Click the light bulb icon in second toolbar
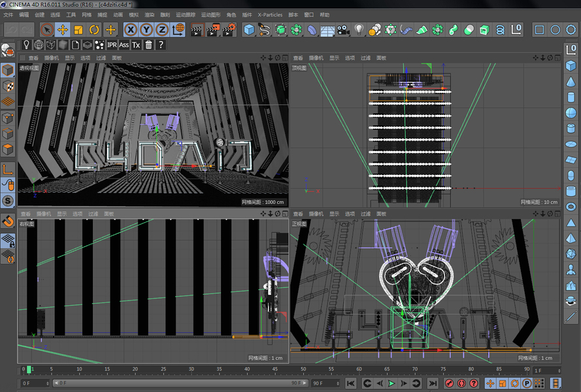Image resolution: width=581 pixels, height=392 pixels. 26,45
